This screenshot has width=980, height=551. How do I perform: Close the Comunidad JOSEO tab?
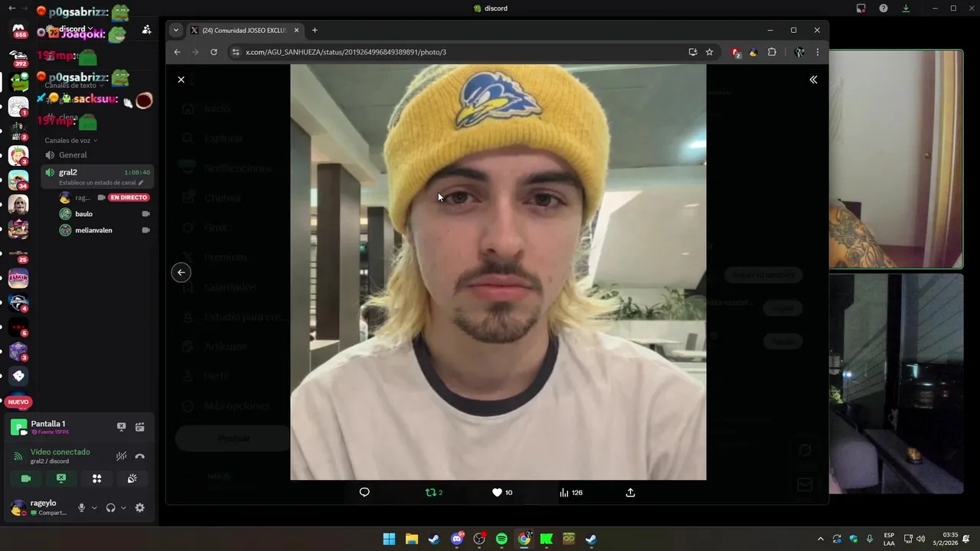(296, 31)
